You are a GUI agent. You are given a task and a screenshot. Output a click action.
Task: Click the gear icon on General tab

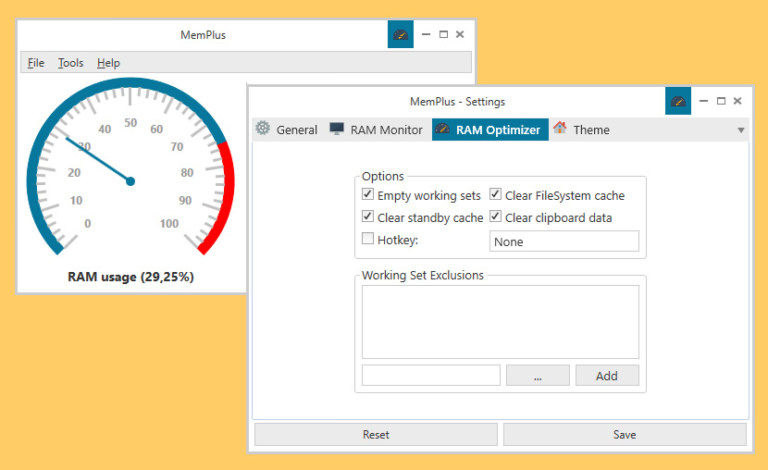[263, 129]
